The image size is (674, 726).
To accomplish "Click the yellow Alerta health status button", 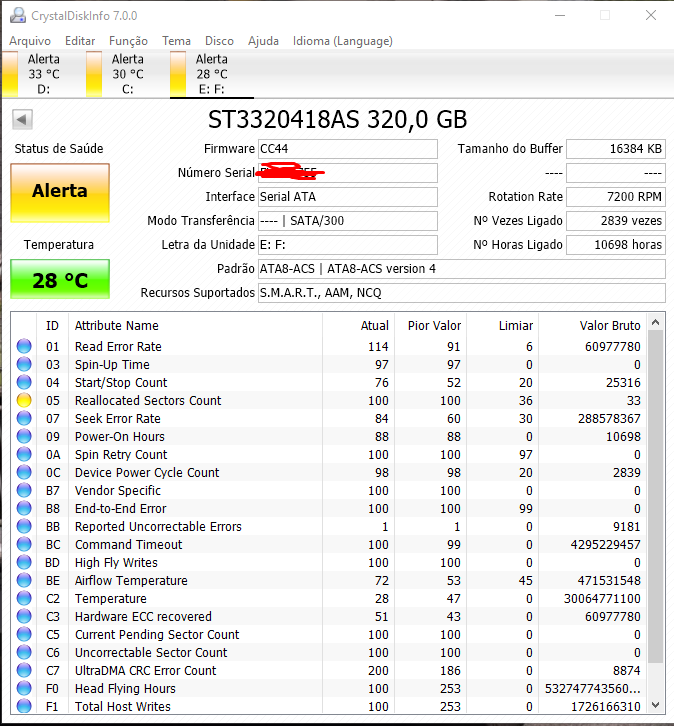I will coord(60,193).
